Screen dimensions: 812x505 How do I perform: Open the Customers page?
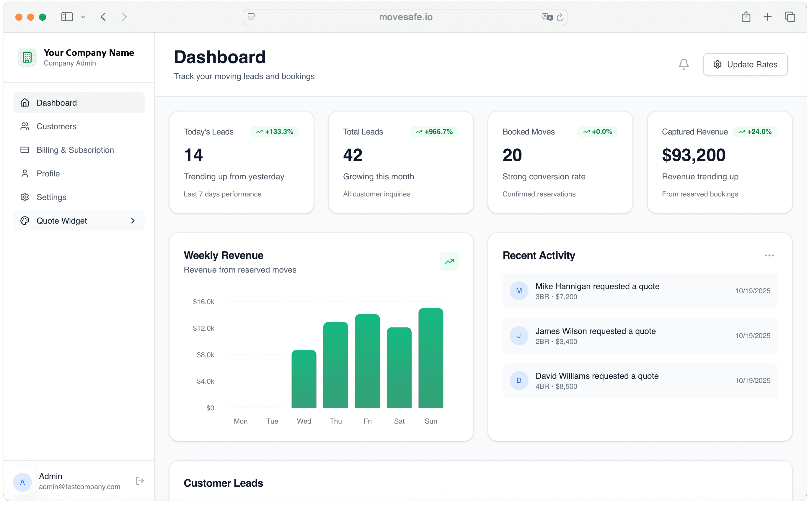click(56, 126)
